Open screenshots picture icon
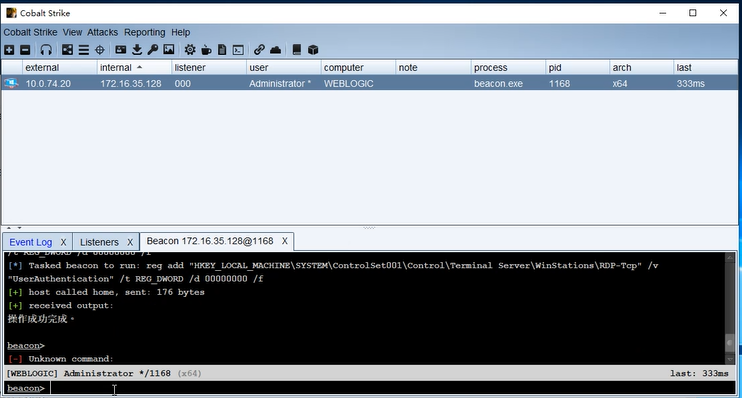 tap(168, 50)
